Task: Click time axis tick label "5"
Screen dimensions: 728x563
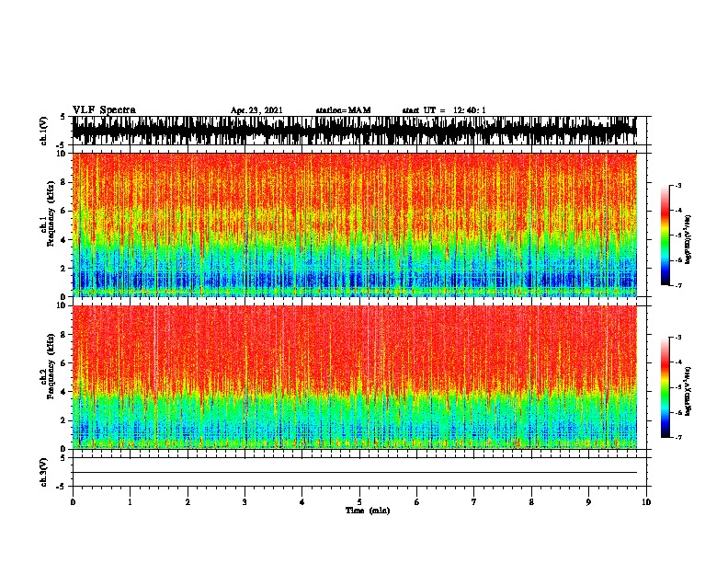Action: point(359,501)
